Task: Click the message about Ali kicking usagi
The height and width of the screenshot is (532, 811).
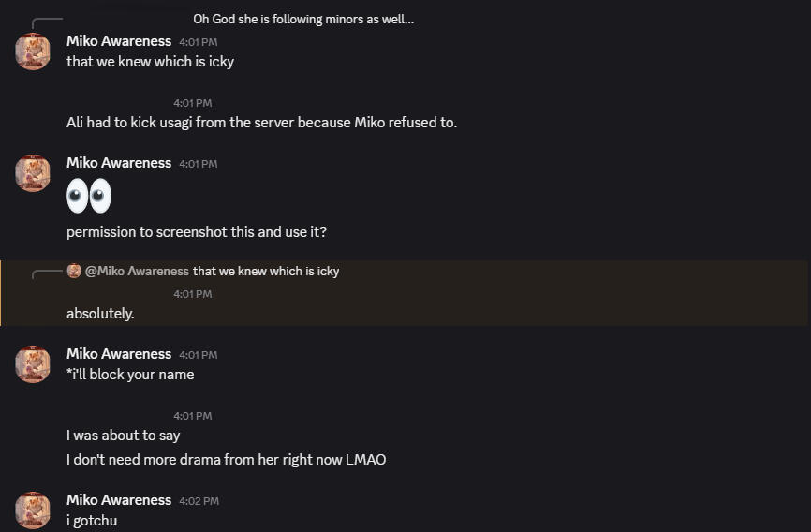Action: click(x=261, y=123)
